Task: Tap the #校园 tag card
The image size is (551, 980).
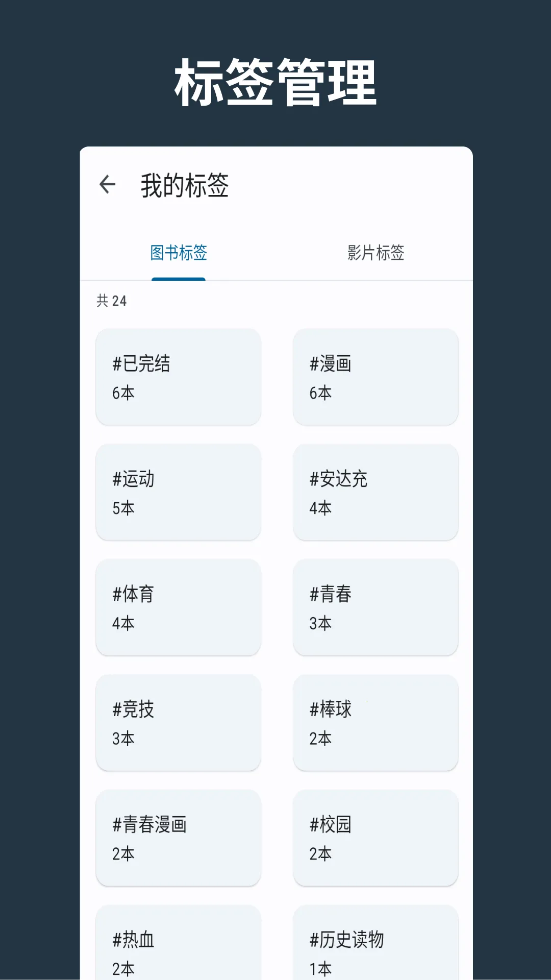Action: point(375,838)
